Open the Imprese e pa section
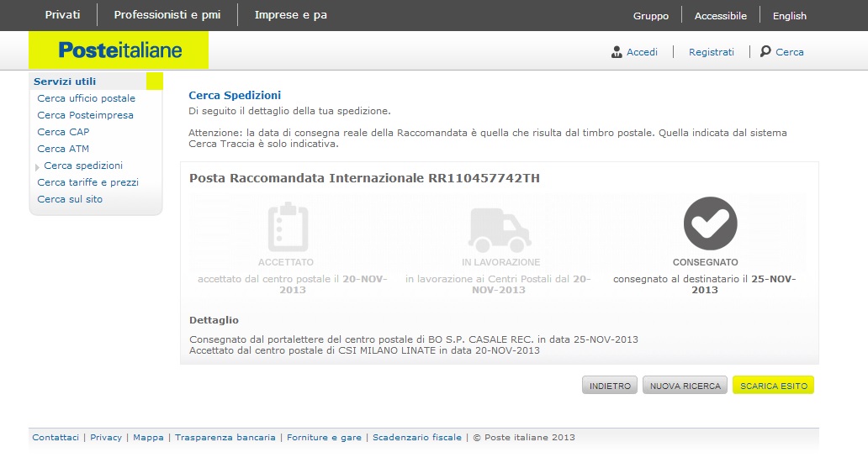 [x=290, y=15]
